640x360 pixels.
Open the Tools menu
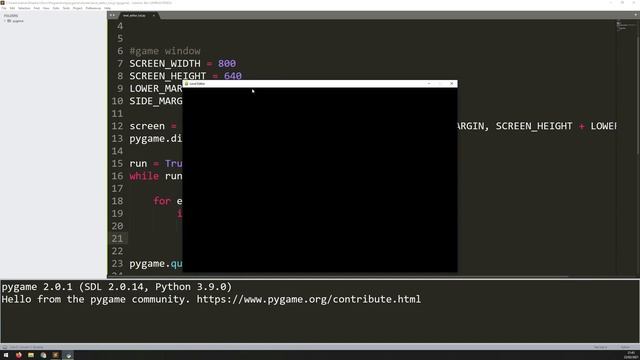tap(66, 8)
